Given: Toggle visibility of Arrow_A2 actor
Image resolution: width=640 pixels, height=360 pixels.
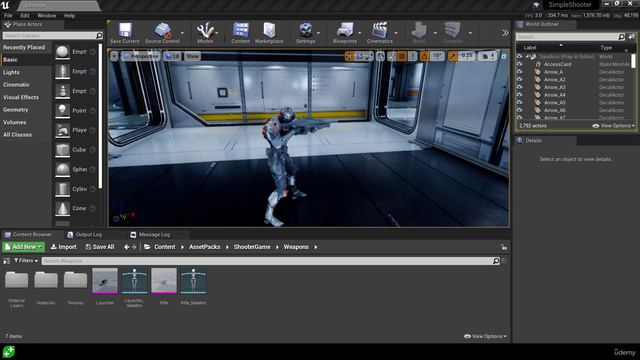Looking at the screenshot, I should tap(520, 80).
